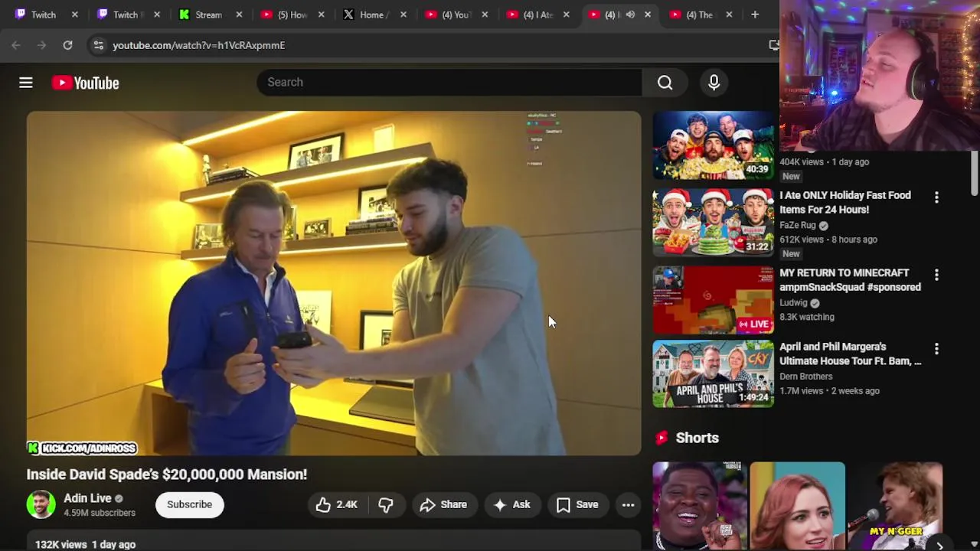Close the first Twitch tab
The image size is (980, 551).
75,15
